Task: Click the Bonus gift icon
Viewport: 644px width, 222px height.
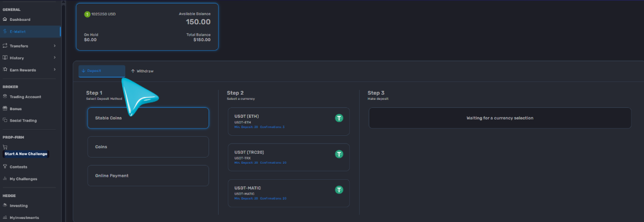Action: [x=5, y=109]
